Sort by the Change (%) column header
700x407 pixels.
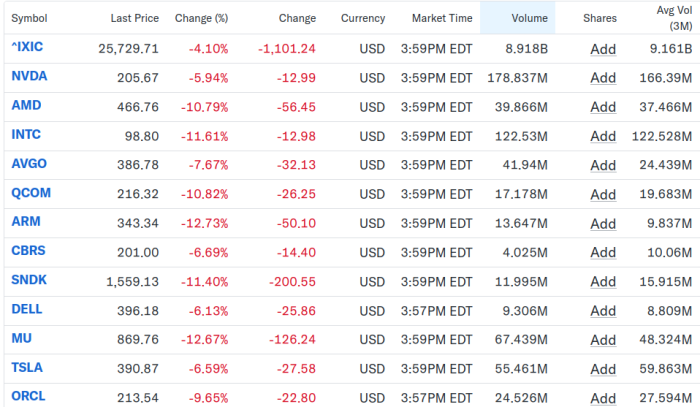[201, 18]
